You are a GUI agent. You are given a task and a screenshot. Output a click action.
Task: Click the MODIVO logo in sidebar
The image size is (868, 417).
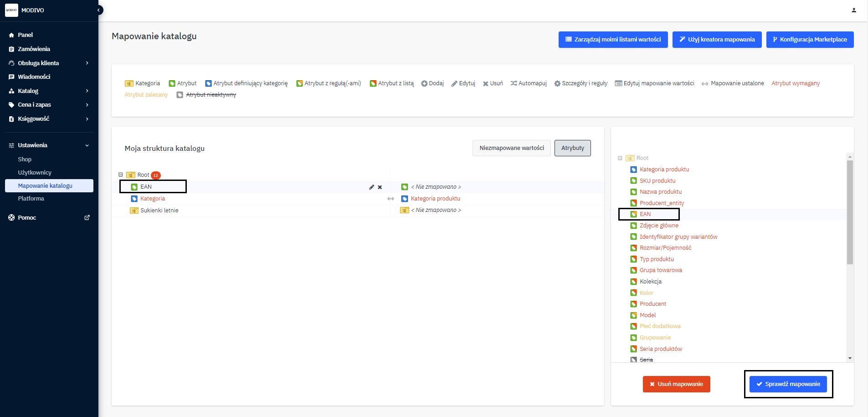[11, 10]
